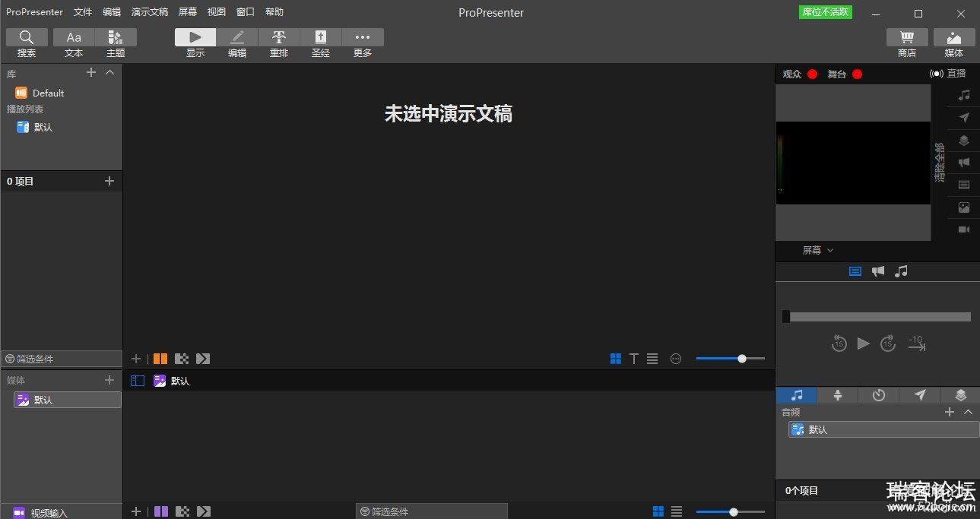Switch to the 显示 show view
This screenshot has height=519, width=980.
195,43
